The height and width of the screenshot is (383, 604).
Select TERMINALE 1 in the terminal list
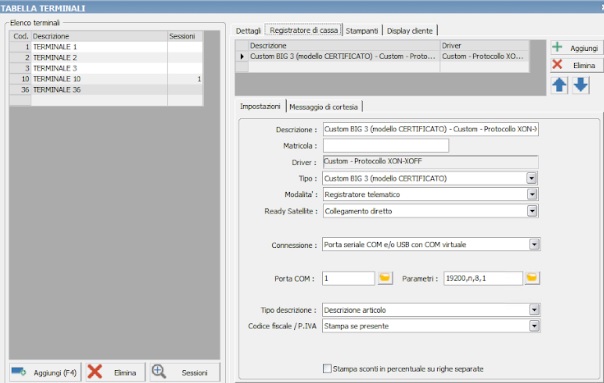click(106, 47)
